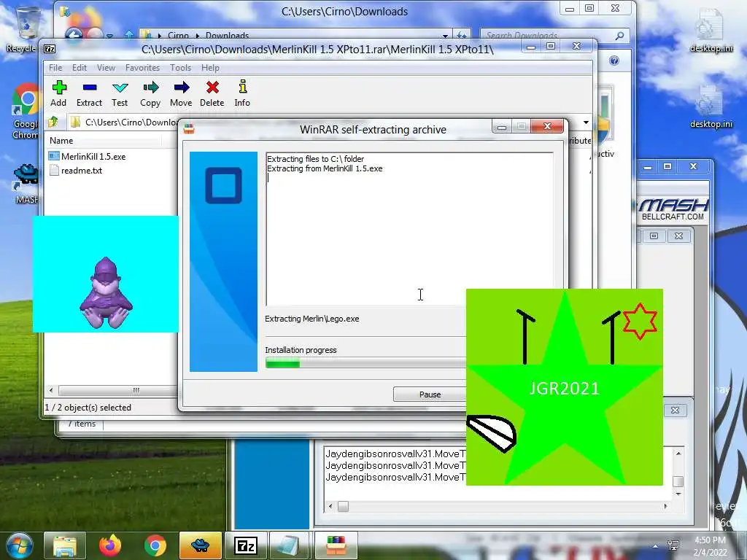This screenshot has width=747, height=560.
Task: Open the Edit menu in 7-Zip
Action: [x=79, y=68]
